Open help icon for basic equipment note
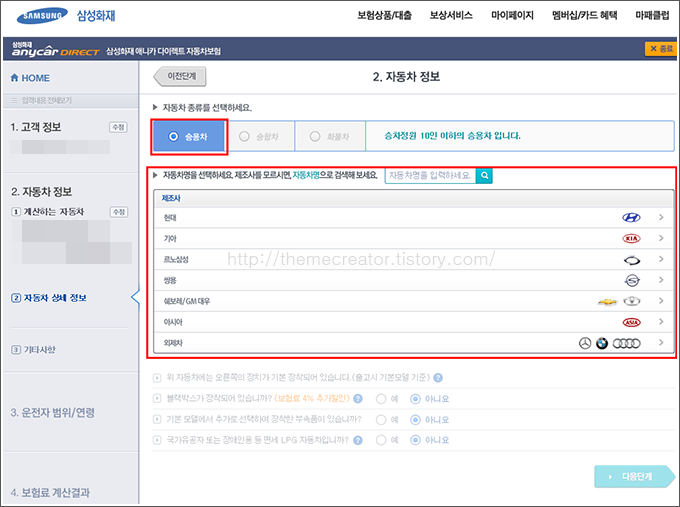 pos(438,377)
